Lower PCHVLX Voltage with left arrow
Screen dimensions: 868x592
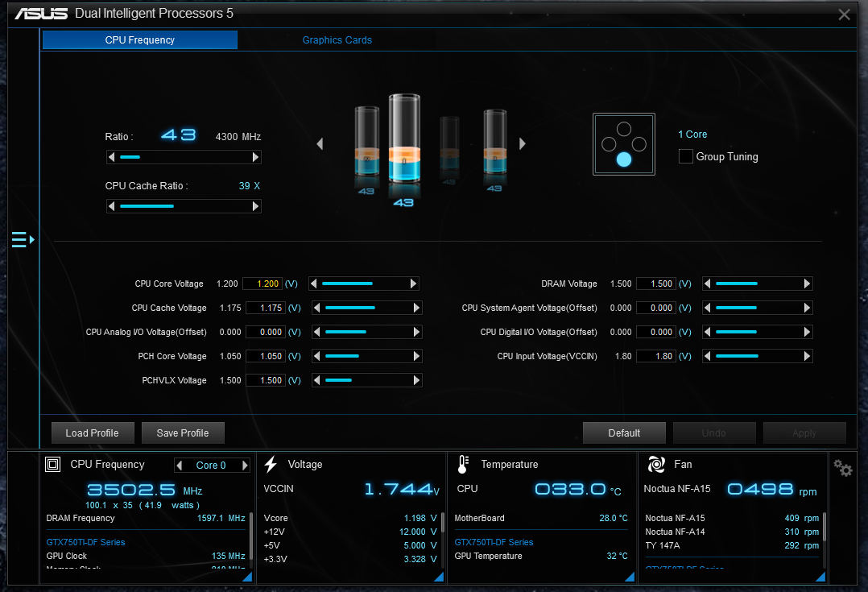coord(317,380)
